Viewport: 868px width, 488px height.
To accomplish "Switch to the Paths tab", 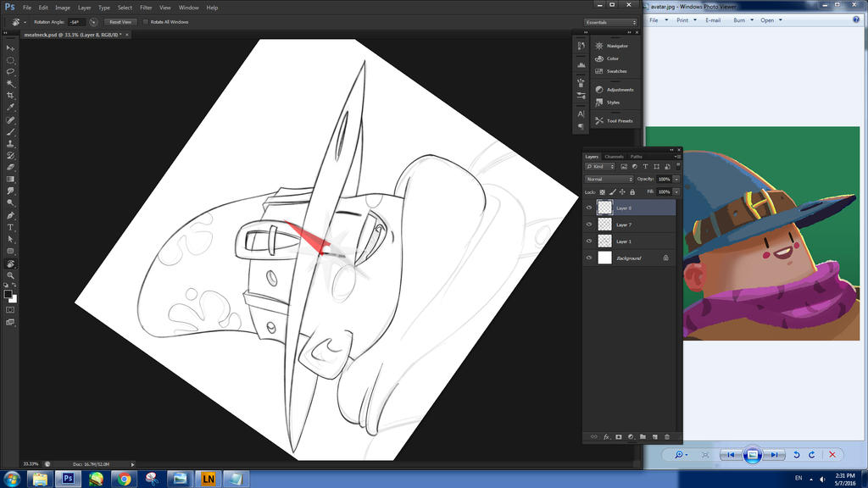I will pyautogui.click(x=636, y=157).
